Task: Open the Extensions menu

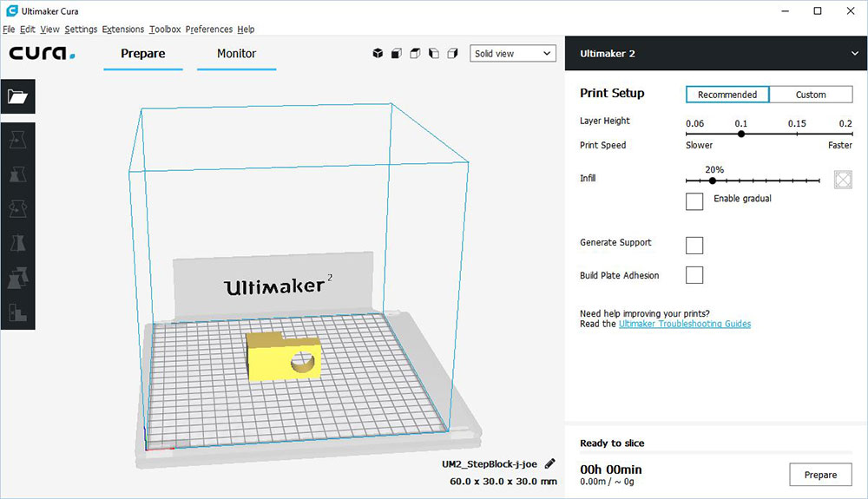Action: (x=122, y=30)
